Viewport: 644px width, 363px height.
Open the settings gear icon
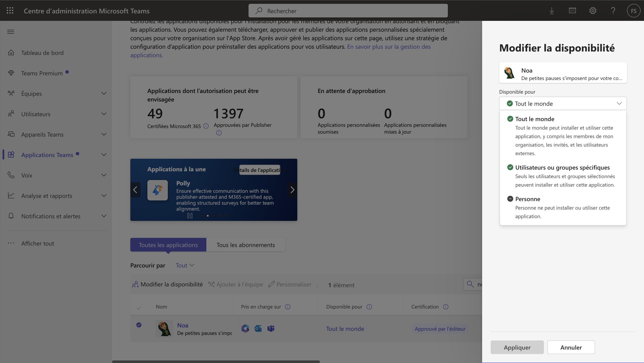pos(593,11)
